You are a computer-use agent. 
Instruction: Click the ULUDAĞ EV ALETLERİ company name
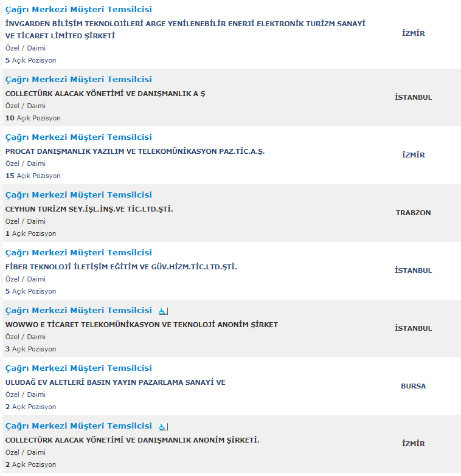(x=116, y=382)
